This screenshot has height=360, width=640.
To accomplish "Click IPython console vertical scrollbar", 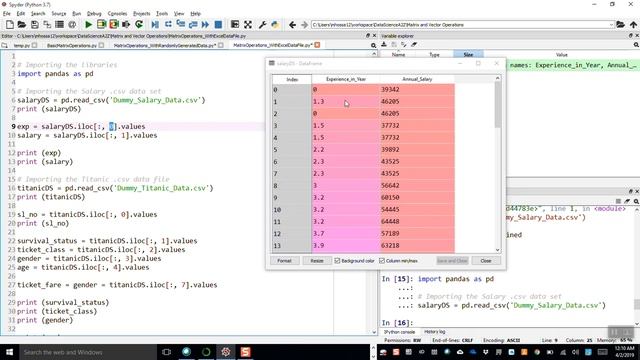I will (x=637, y=304).
